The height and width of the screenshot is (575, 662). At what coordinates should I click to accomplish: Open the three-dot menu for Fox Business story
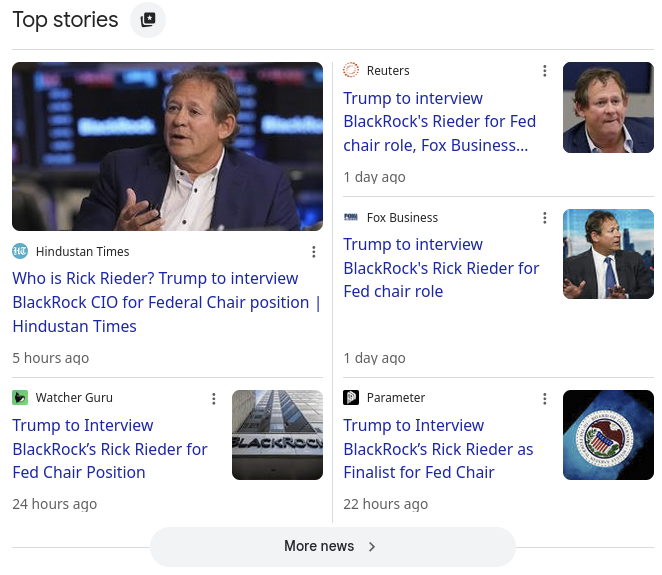(x=545, y=218)
